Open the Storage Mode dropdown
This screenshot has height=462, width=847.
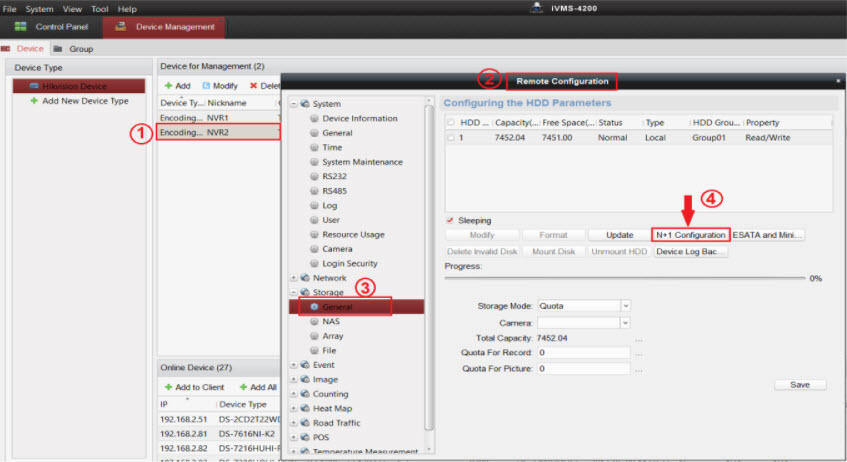(x=626, y=305)
